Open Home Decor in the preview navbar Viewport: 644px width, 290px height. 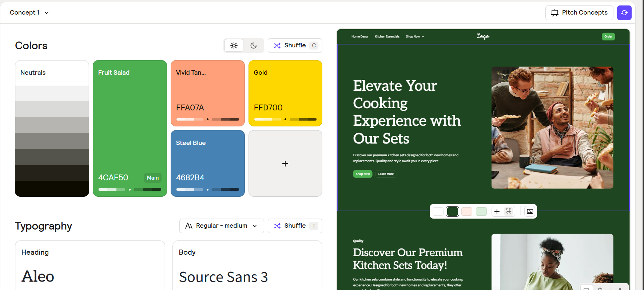click(360, 36)
